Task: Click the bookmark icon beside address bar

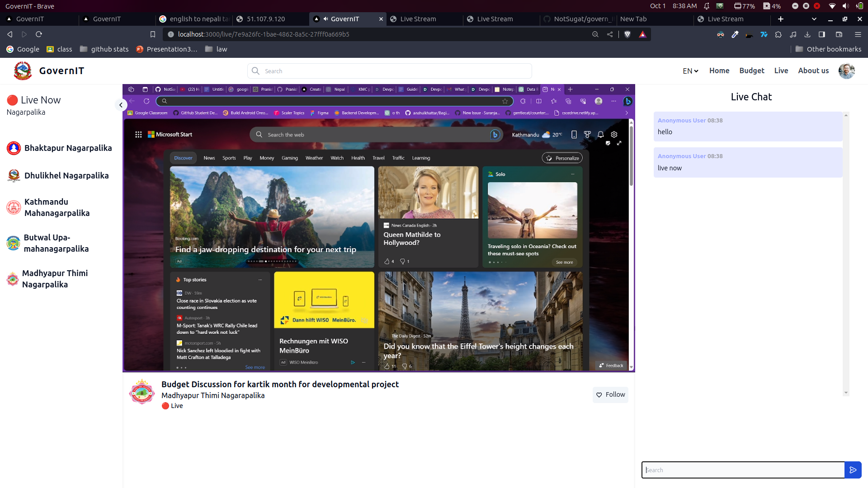Action: point(153,34)
